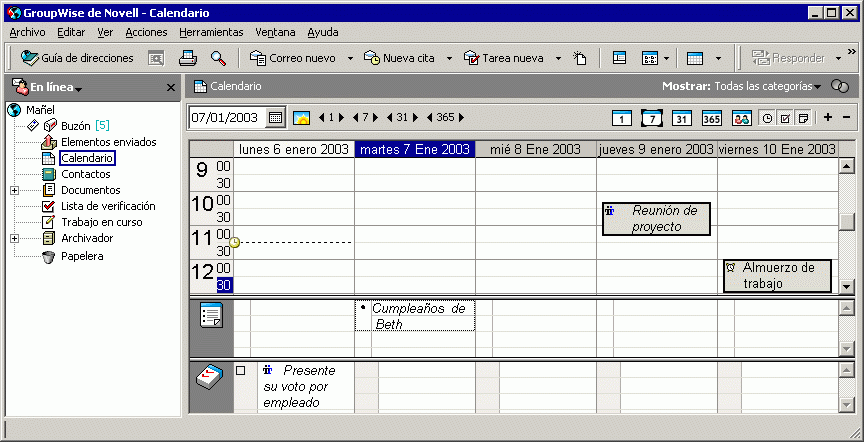Close the folder list panel
864x442 pixels.
pos(171,88)
